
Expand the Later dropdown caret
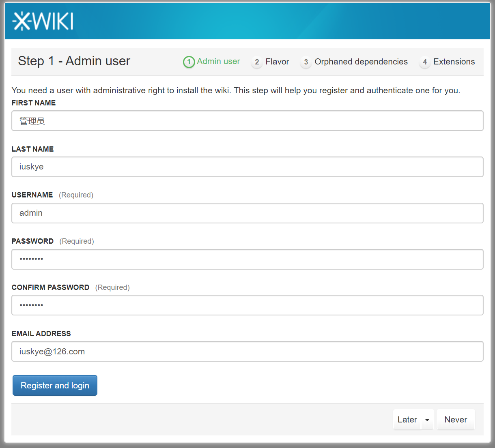tap(427, 420)
